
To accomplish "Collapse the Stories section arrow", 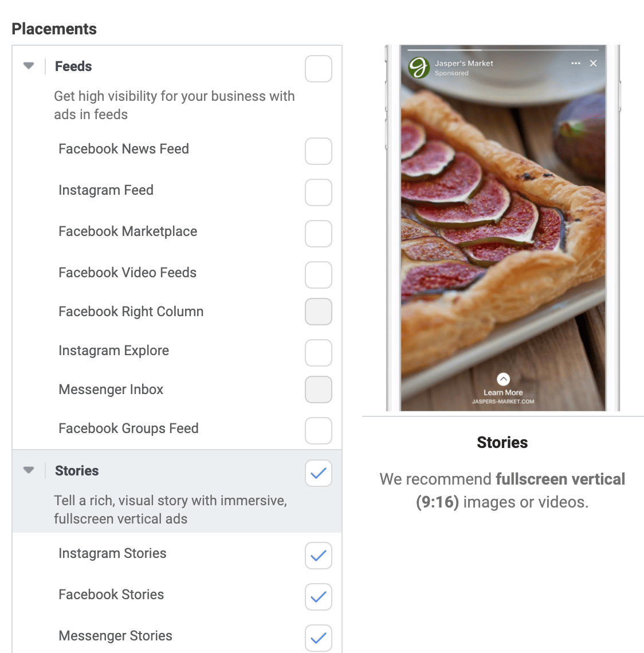I will pyautogui.click(x=29, y=470).
